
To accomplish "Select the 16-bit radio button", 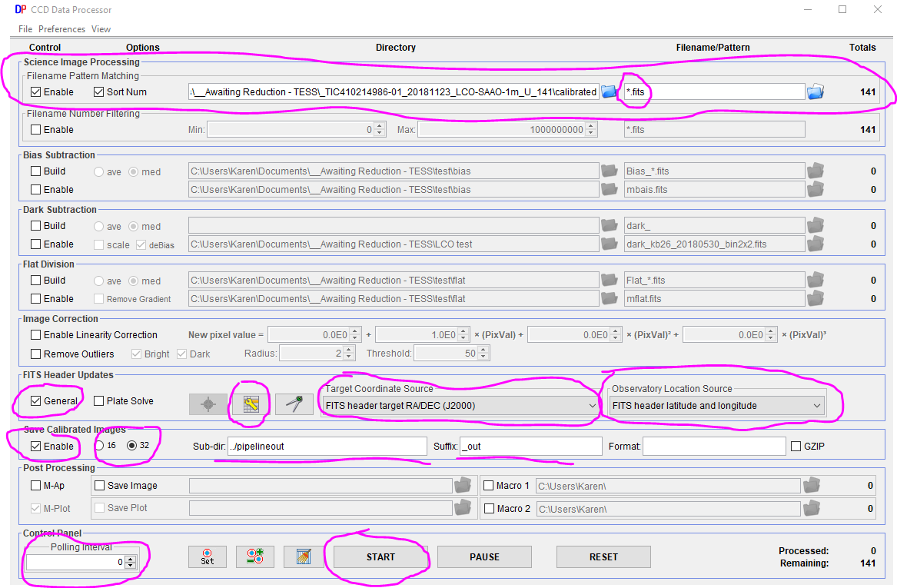I will (99, 446).
